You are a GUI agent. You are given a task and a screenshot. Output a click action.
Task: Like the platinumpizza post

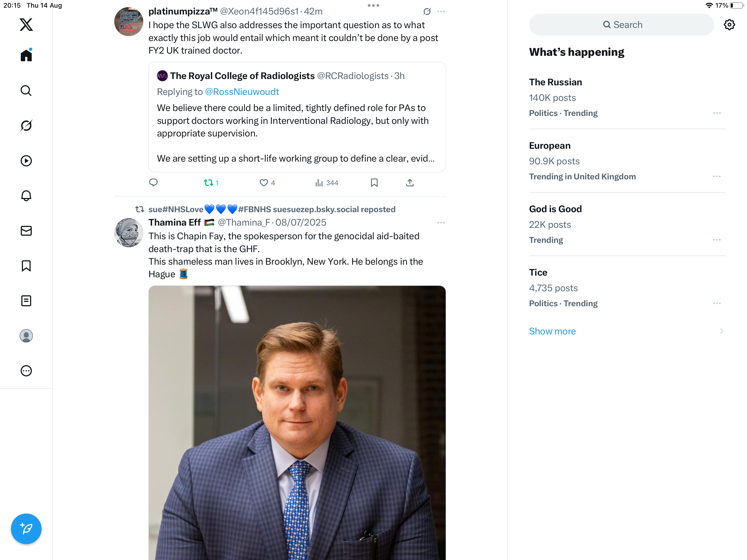263,183
